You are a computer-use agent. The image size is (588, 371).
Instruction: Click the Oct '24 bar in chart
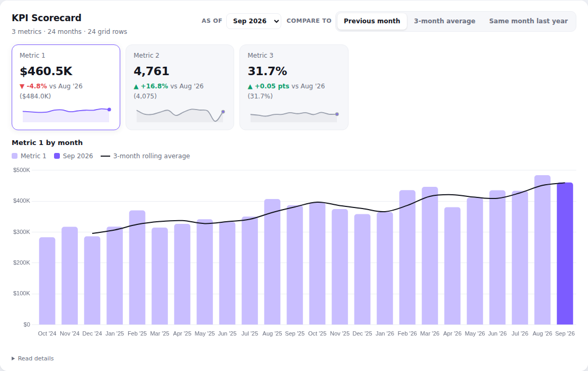coord(47,281)
